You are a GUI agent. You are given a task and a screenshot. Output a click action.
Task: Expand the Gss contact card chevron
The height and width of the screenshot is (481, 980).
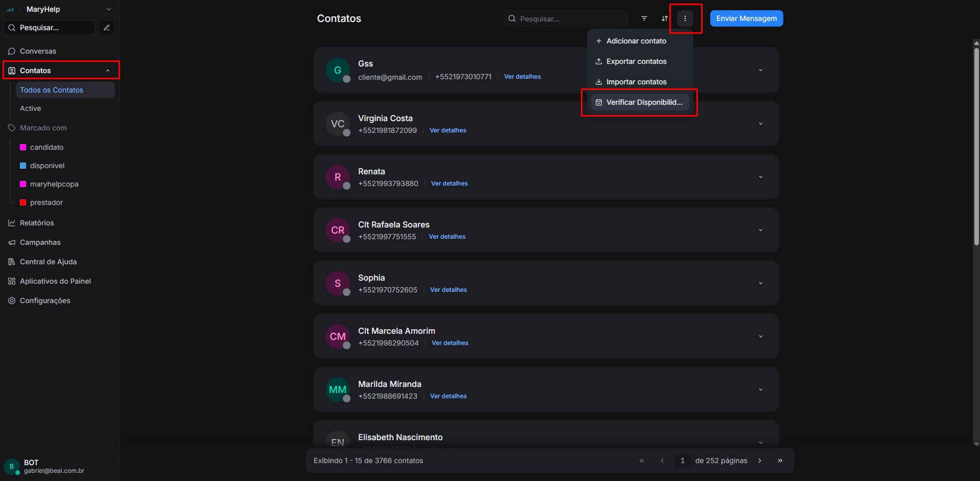point(760,70)
